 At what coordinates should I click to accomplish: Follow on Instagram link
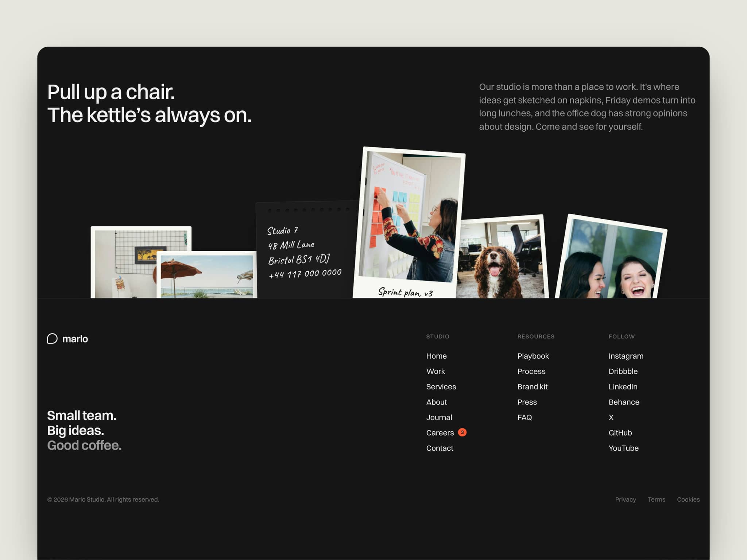pyautogui.click(x=626, y=356)
